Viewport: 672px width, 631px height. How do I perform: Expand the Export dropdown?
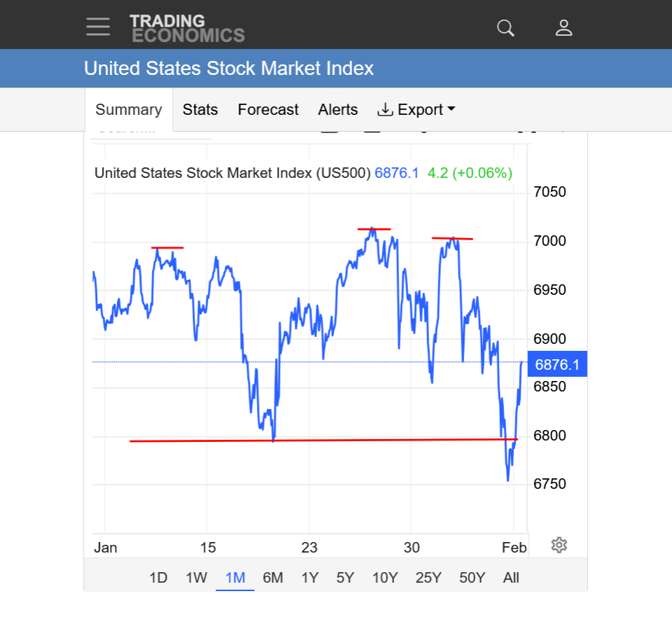416,110
